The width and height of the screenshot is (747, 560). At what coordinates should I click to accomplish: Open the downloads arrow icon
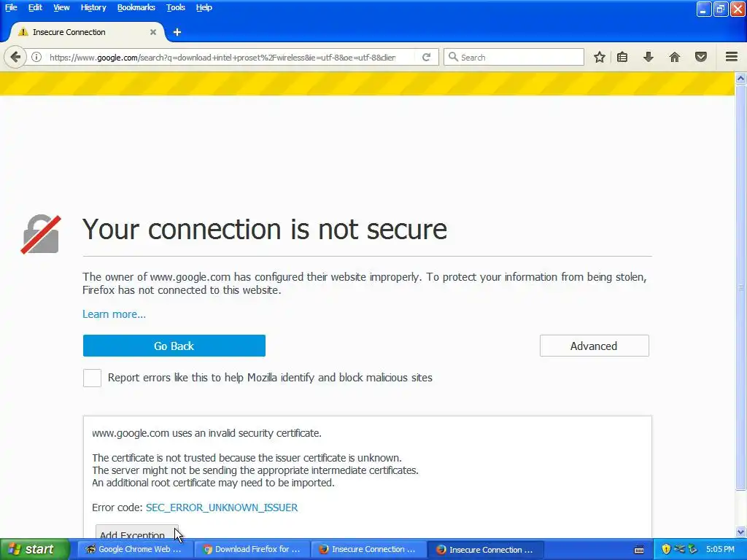click(x=648, y=57)
